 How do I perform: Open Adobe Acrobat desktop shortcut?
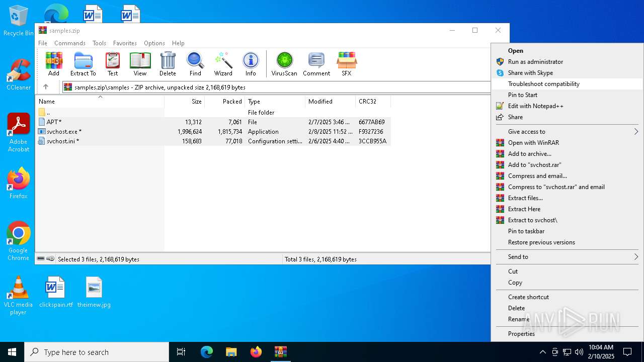[19, 133]
